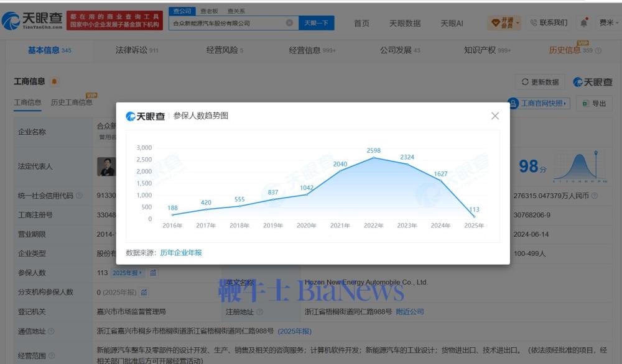
Task: Click the legal representative photo
Action: [x=106, y=166]
